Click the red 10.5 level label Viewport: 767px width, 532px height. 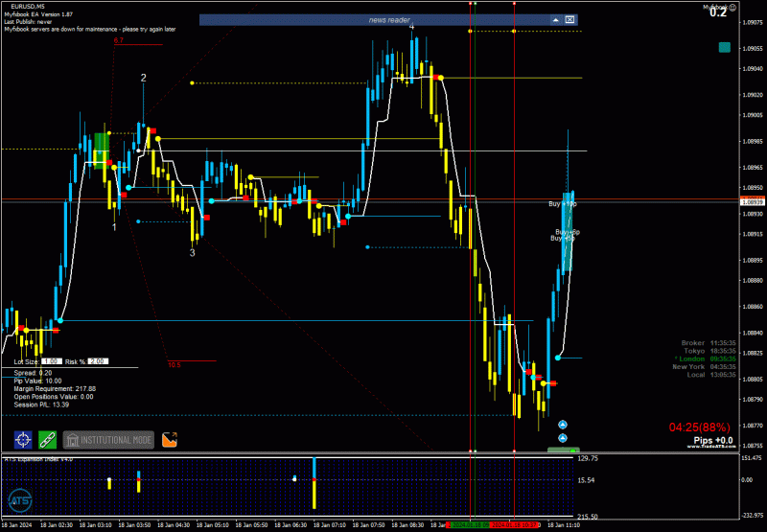click(x=174, y=365)
